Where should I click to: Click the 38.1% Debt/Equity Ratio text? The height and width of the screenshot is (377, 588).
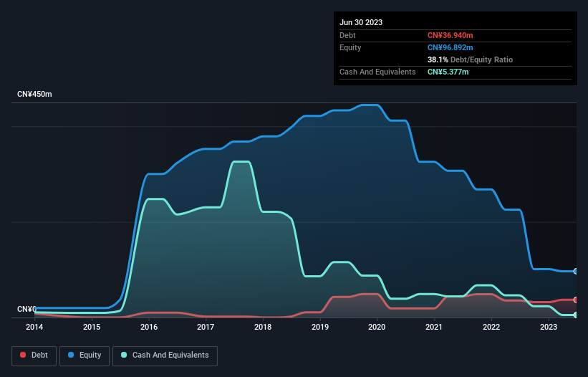470,59
